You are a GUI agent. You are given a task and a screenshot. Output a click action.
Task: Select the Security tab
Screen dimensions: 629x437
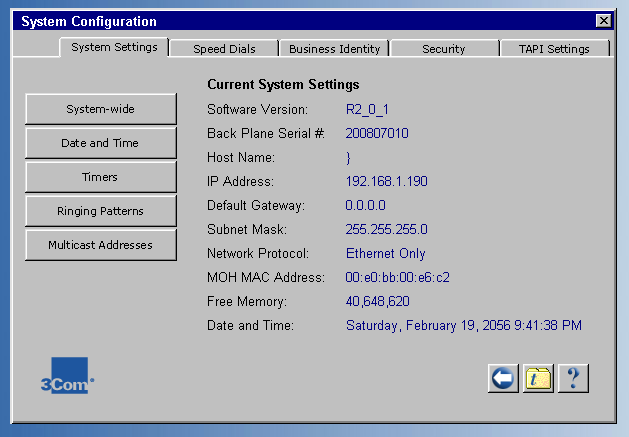443,48
